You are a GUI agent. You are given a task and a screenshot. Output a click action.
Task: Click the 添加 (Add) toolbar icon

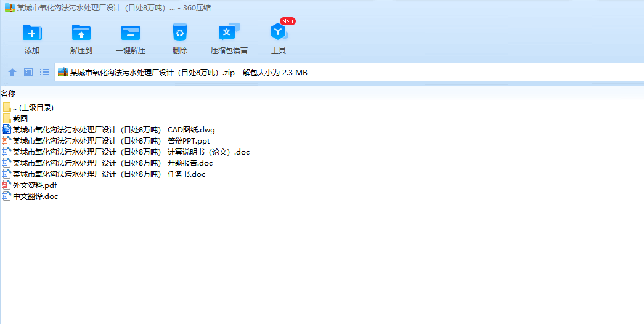pyautogui.click(x=32, y=33)
